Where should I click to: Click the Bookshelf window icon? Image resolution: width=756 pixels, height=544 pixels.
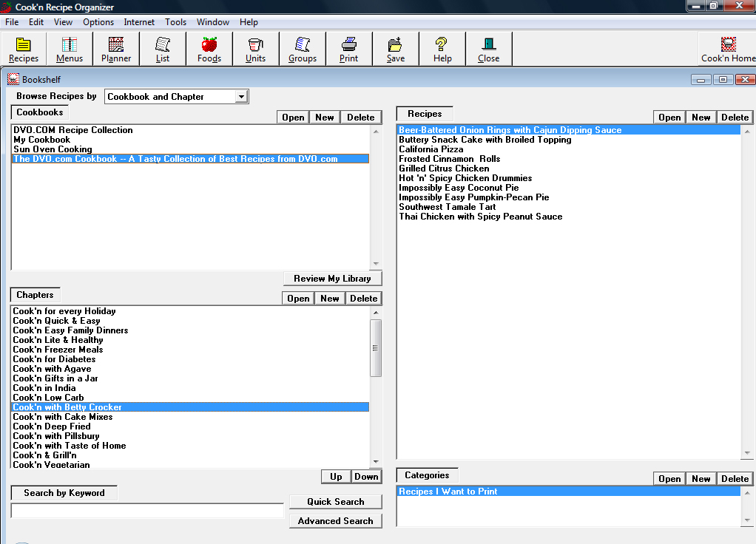[x=13, y=80]
